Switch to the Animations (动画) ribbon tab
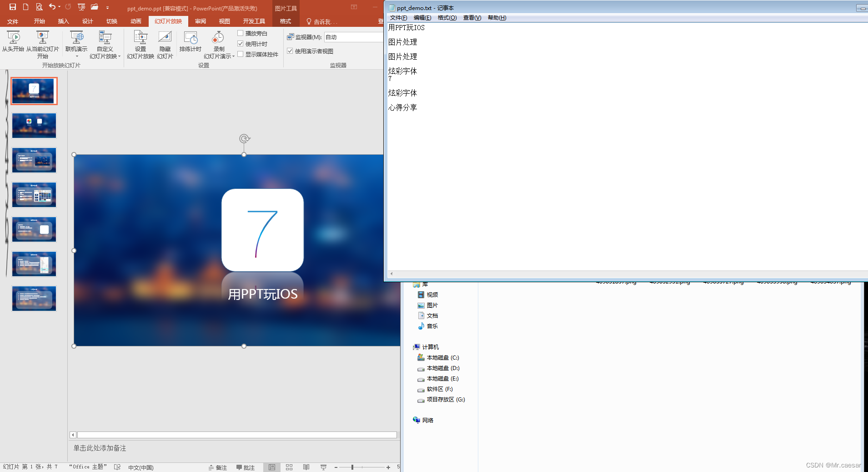 [x=136, y=21]
